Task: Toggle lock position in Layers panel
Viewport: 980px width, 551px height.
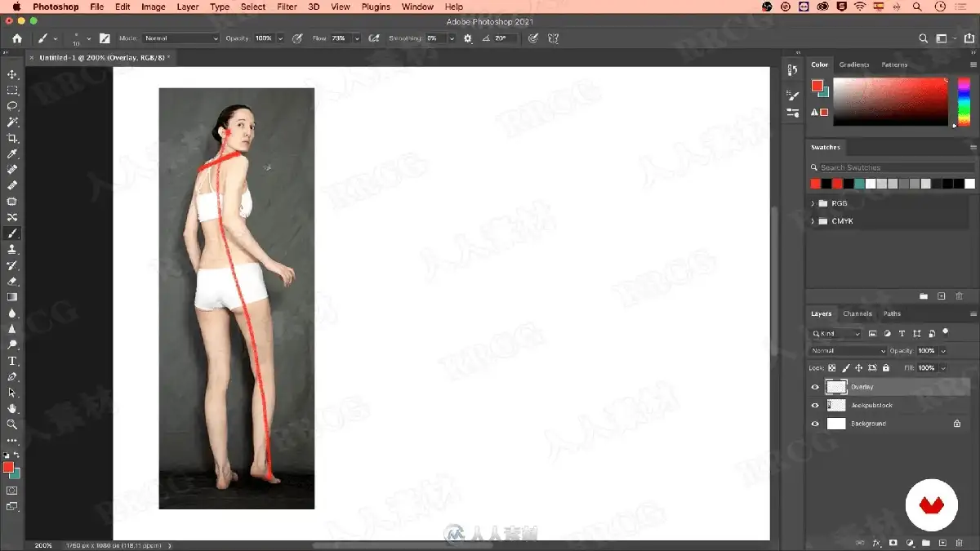Action: pyautogui.click(x=859, y=368)
